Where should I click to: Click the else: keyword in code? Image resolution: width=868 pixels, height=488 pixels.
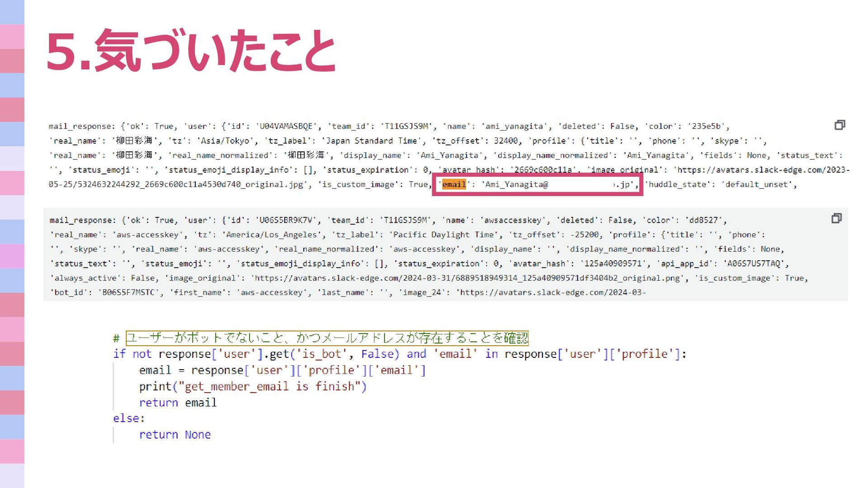point(129,418)
